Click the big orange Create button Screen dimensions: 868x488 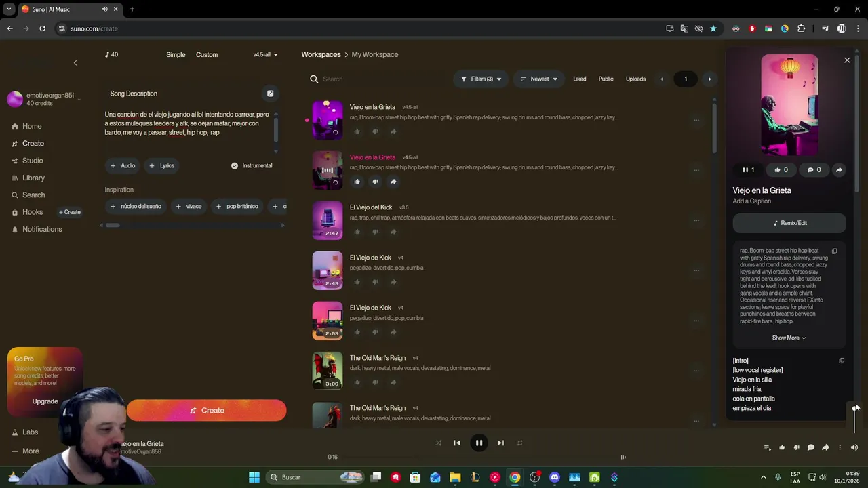(206, 410)
